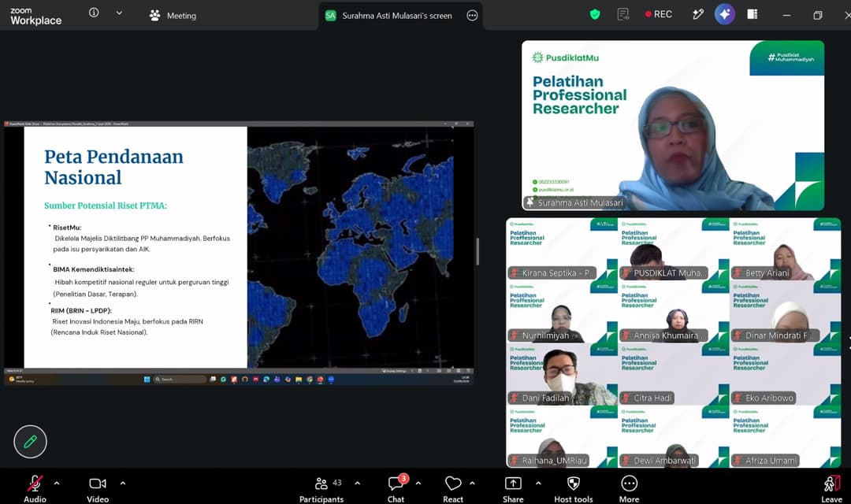
Task: Click the weather widget in shared taskbar
Action: point(22,380)
